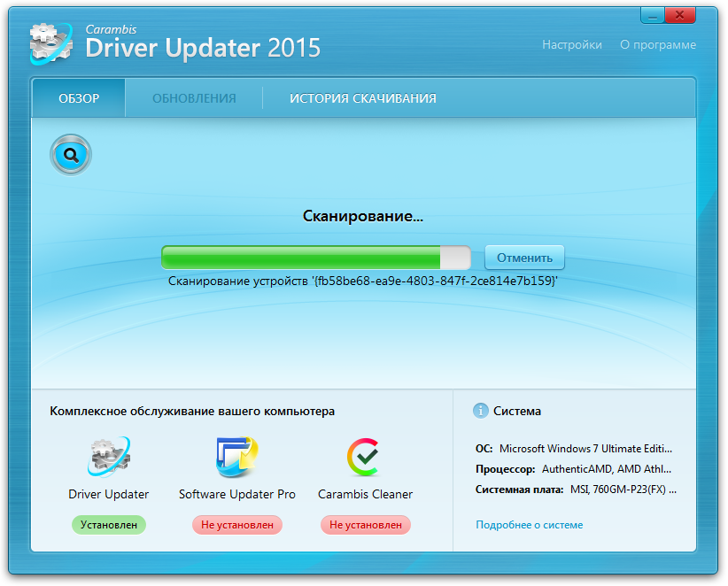Screen dimensions: 728x586
Task: Open Driver Updater via its puzzle-piece icon
Action: pyautogui.click(x=108, y=458)
